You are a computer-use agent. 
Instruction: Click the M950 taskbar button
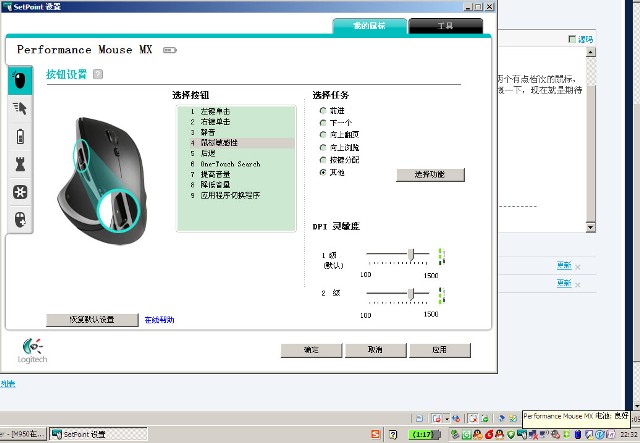click(22, 434)
